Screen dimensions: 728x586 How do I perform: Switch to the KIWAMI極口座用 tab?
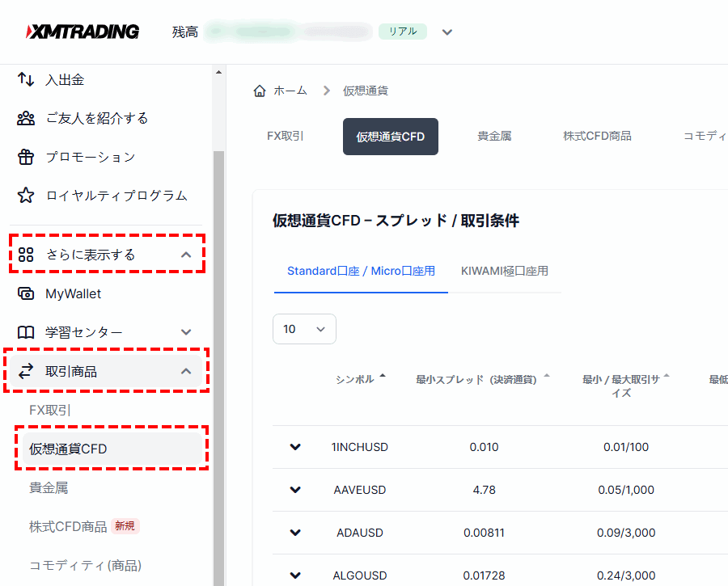pyautogui.click(x=506, y=272)
